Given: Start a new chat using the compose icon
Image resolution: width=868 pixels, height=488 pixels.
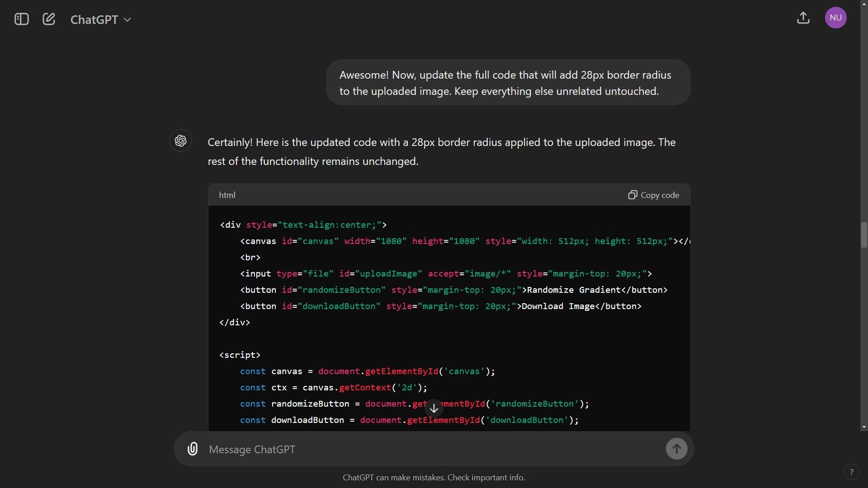Looking at the screenshot, I should pyautogui.click(x=49, y=19).
